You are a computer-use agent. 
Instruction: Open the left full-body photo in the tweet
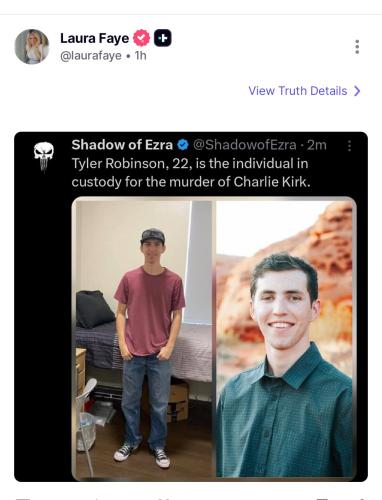[142, 338]
